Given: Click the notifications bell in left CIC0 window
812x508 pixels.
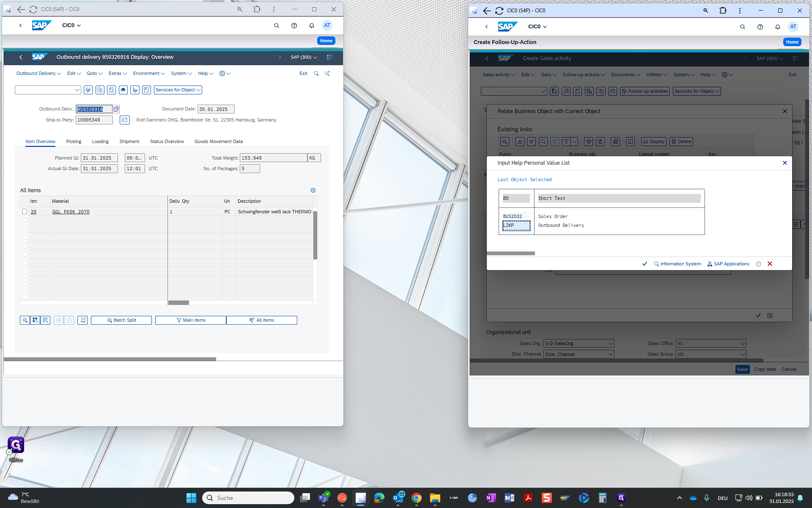Looking at the screenshot, I should pyautogui.click(x=312, y=25).
